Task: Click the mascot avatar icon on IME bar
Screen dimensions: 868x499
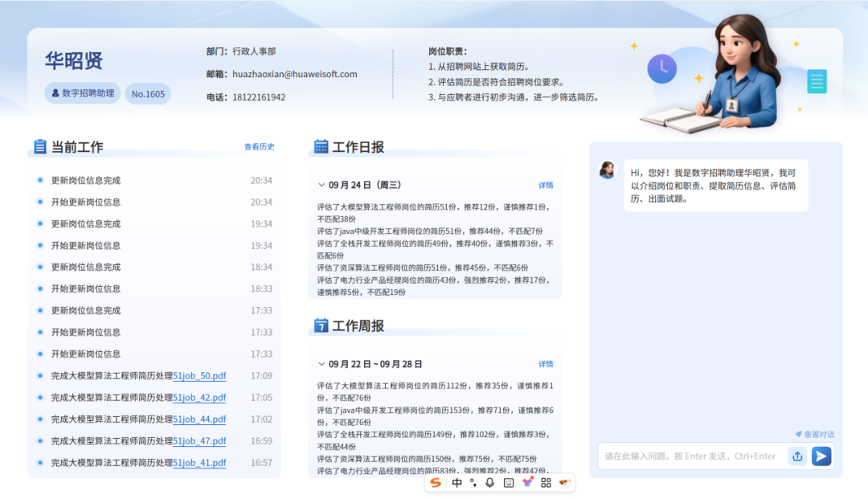Action: click(x=564, y=483)
